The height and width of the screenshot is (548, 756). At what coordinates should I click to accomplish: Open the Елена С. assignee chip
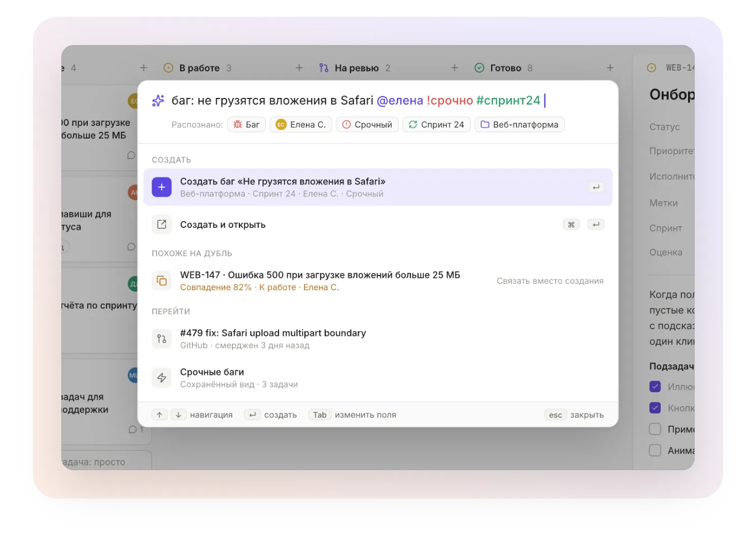pyautogui.click(x=301, y=124)
